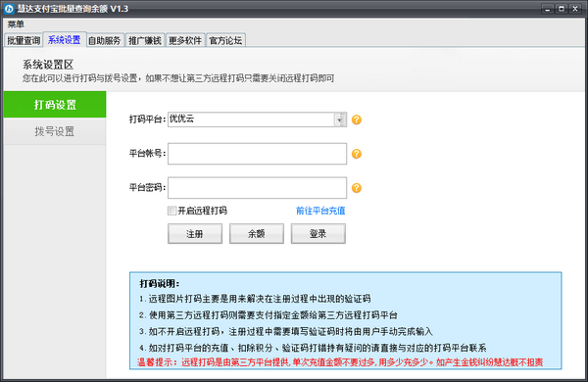Click help icon beside 打码平台 dropdown

coord(357,119)
